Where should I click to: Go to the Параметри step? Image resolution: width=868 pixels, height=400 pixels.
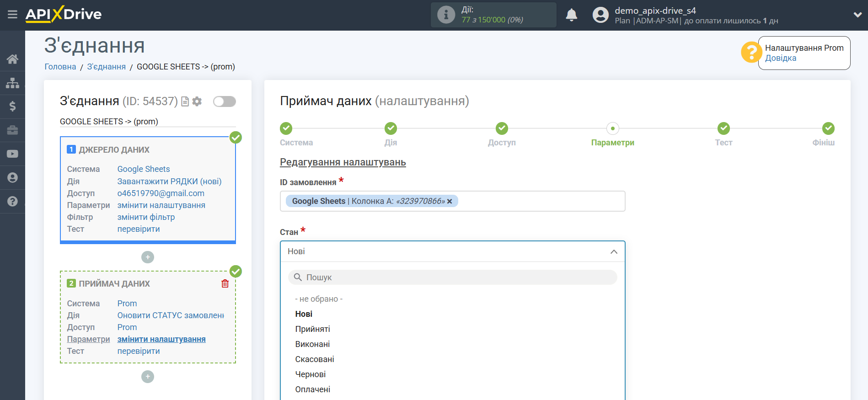tap(613, 128)
